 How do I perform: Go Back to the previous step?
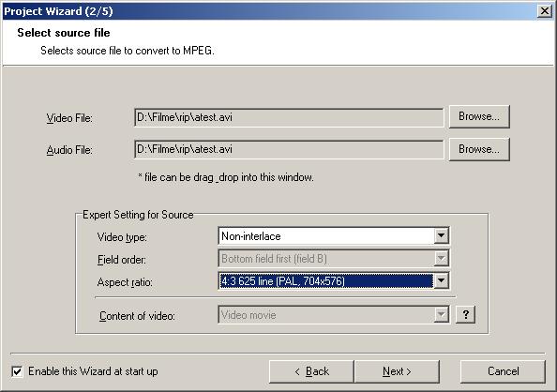(x=311, y=371)
